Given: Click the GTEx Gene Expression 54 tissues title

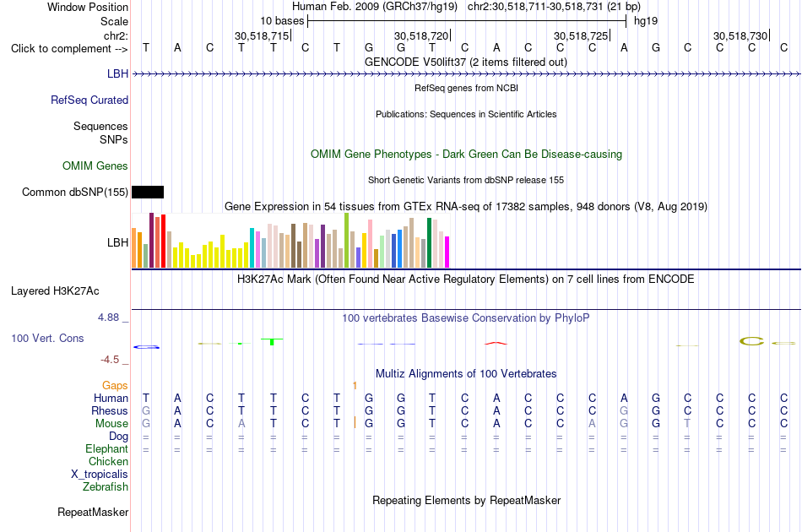Looking at the screenshot, I should tap(466, 207).
